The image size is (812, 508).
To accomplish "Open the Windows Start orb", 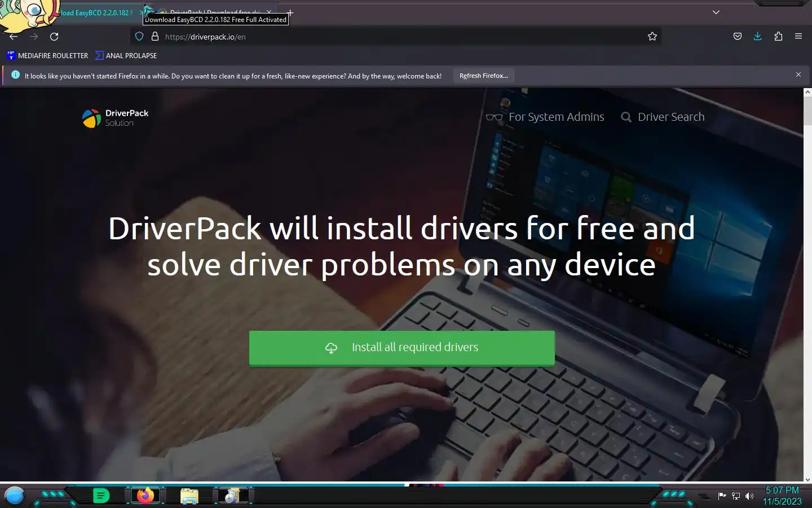I will (15, 496).
